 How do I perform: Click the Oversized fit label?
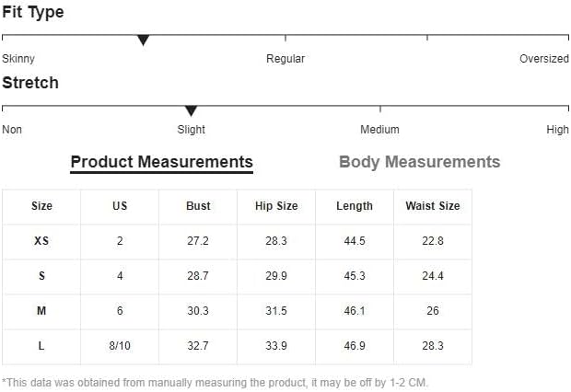point(544,59)
